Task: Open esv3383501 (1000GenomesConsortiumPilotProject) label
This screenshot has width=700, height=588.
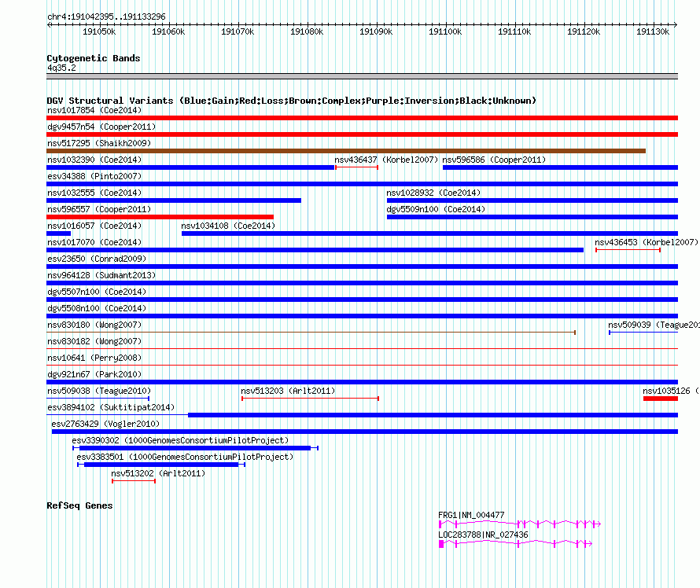Action: click(x=186, y=457)
